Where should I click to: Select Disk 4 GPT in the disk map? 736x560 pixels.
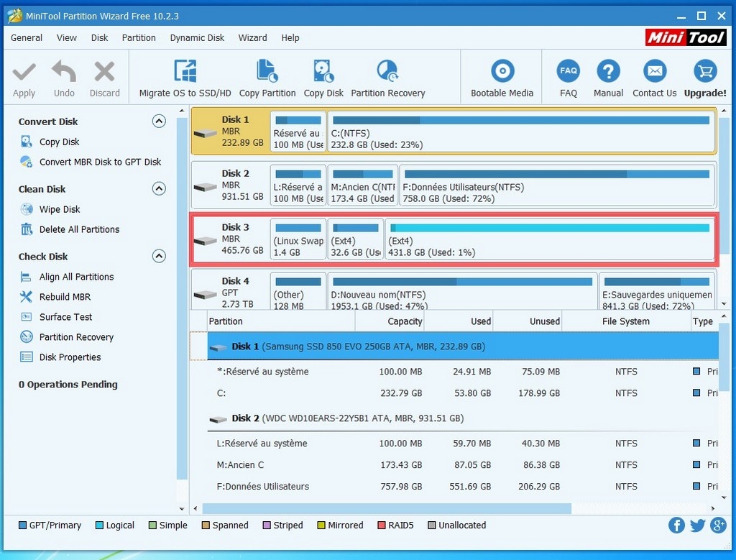point(230,291)
